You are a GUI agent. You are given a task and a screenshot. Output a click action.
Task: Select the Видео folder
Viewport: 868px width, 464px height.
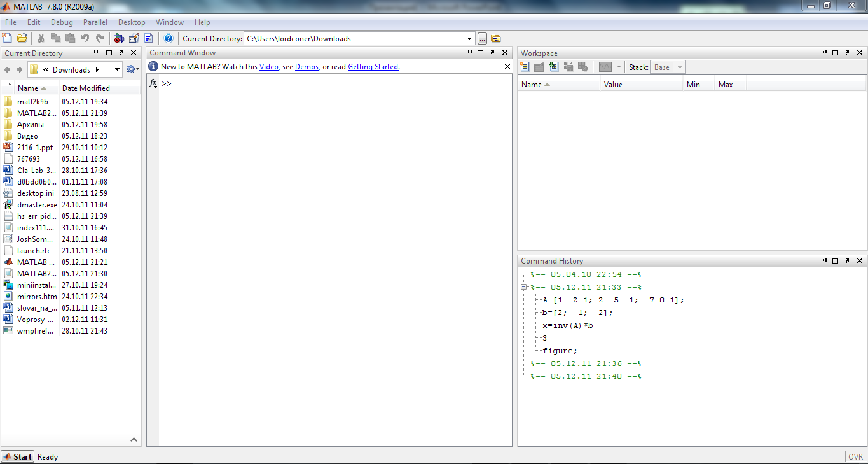[27, 136]
